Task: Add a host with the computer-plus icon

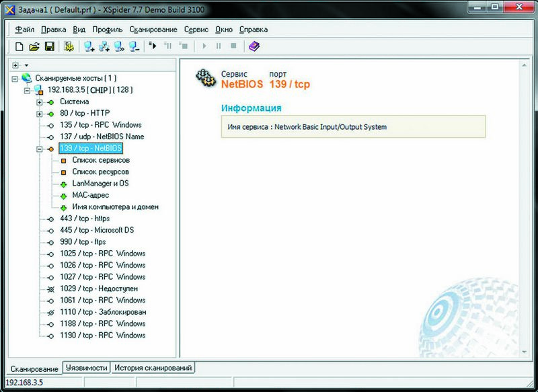Action: pyautogui.click(x=89, y=46)
